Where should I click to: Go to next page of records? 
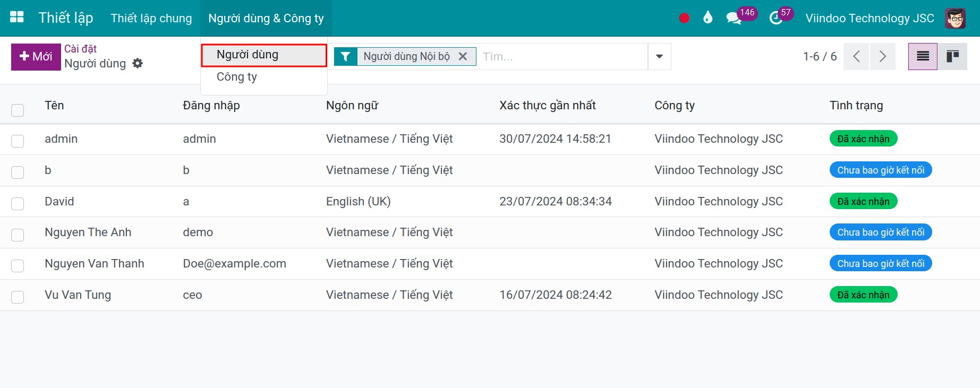pos(882,56)
